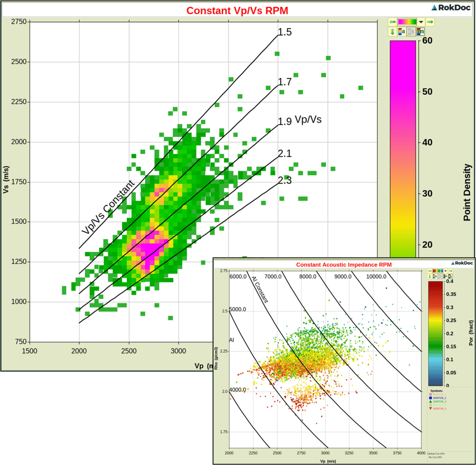
Task: Select the 'a' automatic color scaling icon
Action: [402, 32]
